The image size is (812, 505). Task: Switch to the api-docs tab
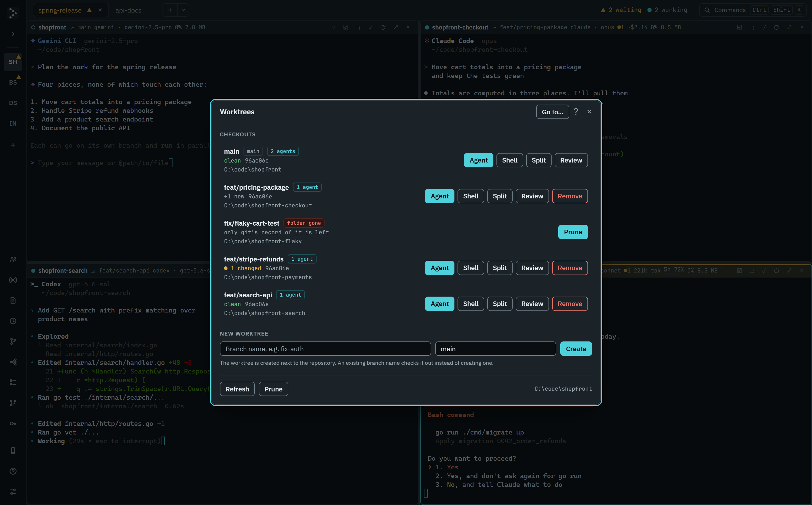(128, 10)
